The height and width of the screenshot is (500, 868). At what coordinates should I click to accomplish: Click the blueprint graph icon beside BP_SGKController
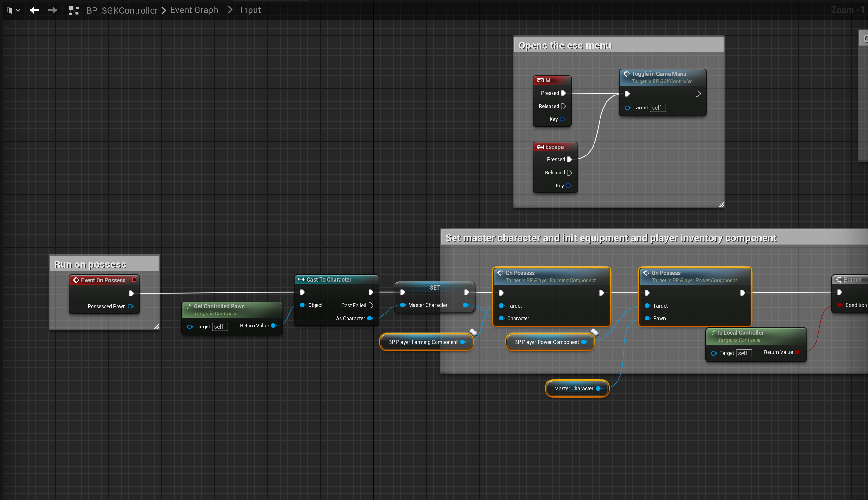(73, 10)
